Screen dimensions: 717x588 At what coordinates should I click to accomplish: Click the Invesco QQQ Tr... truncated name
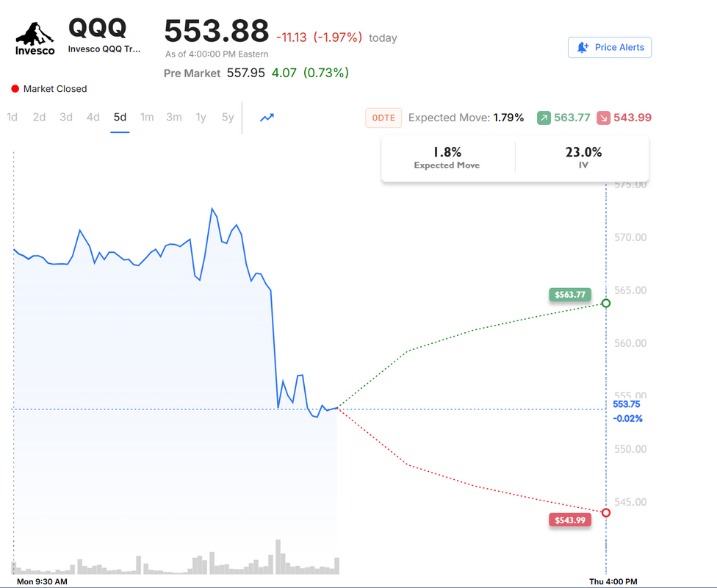[104, 49]
